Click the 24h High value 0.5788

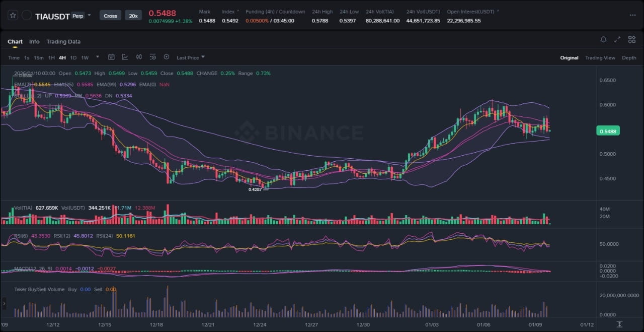[319, 21]
